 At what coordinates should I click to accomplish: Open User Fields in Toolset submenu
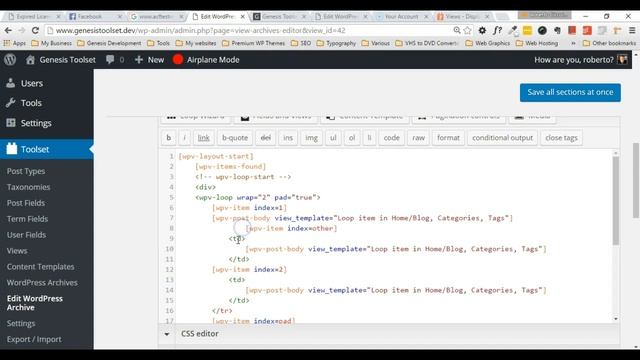pyautogui.click(x=26, y=235)
